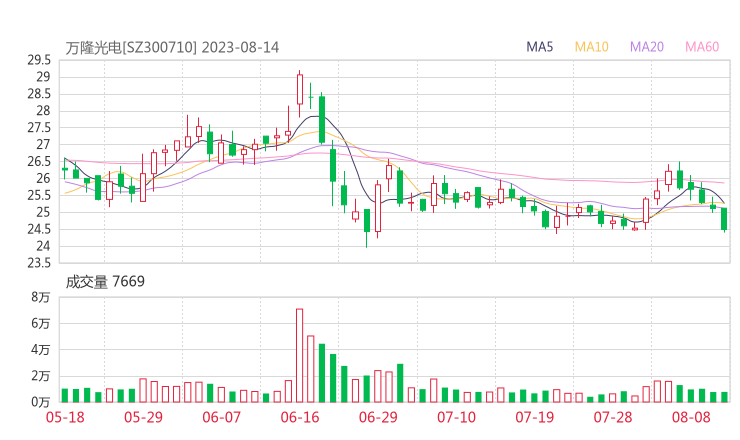Click the 8万 volume axis label
The image size is (740, 440).
coord(41,297)
